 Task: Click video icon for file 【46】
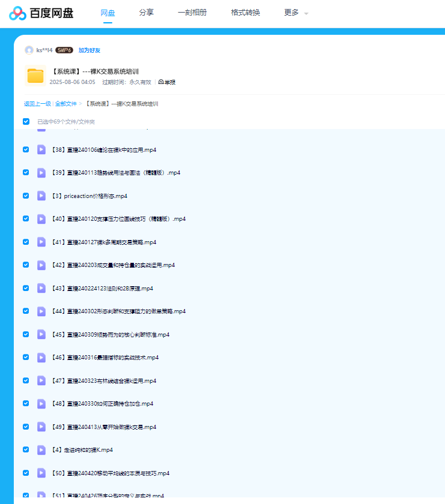[x=41, y=358]
